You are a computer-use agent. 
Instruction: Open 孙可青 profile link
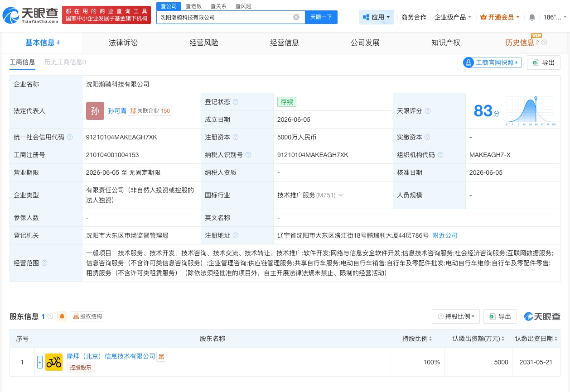[x=117, y=111]
